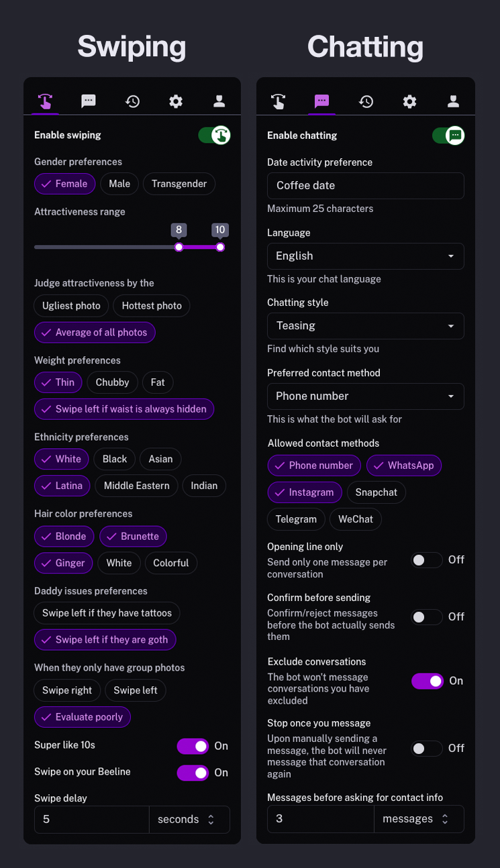
Task: Allow Snapchat as a contact method
Action: tap(376, 492)
